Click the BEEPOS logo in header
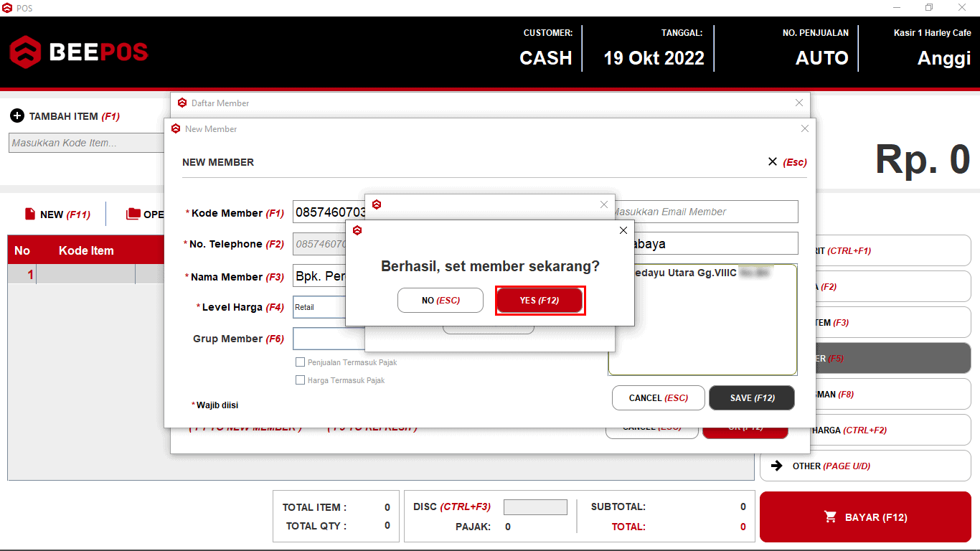This screenshot has height=551, width=980. coord(79,52)
